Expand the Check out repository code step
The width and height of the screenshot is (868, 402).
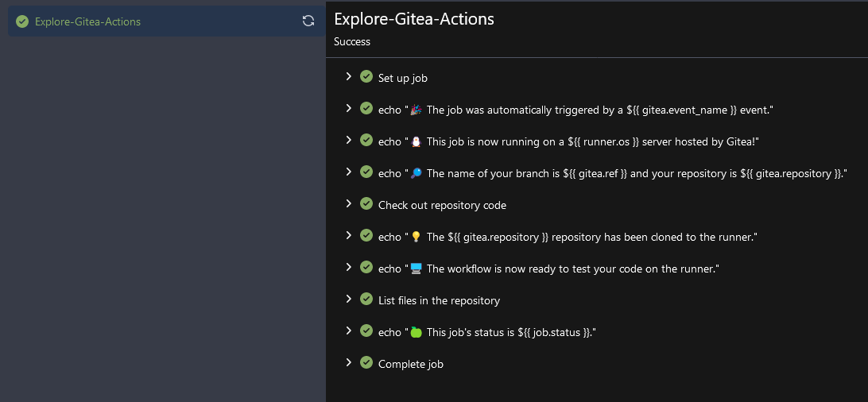pyautogui.click(x=348, y=203)
